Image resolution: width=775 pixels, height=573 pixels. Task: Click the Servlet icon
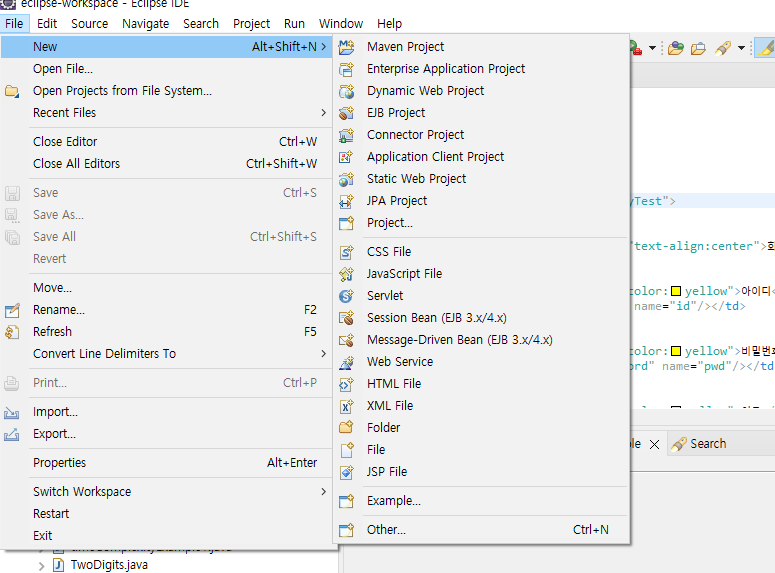[x=346, y=296]
